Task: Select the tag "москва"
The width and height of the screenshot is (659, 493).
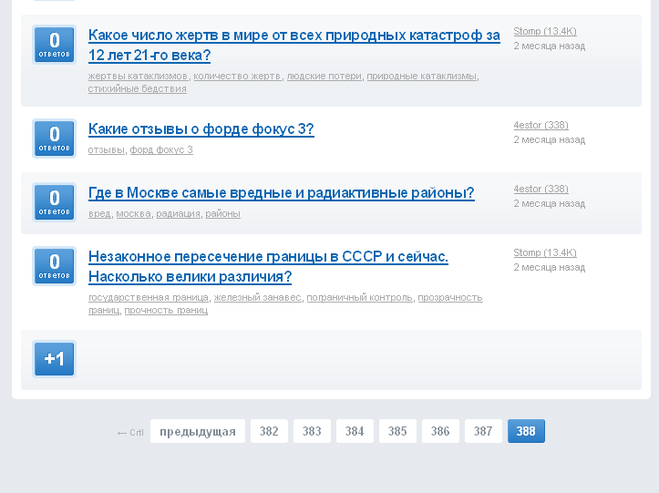Action: pyautogui.click(x=133, y=214)
